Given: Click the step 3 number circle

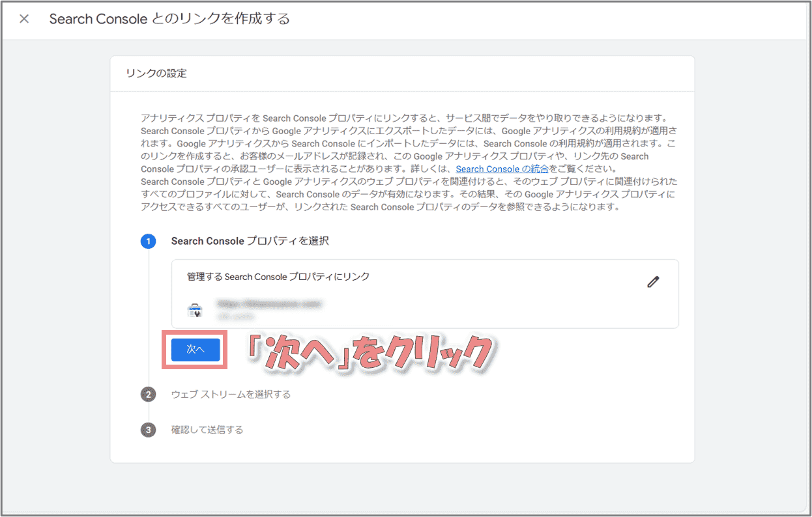Looking at the screenshot, I should 149,430.
